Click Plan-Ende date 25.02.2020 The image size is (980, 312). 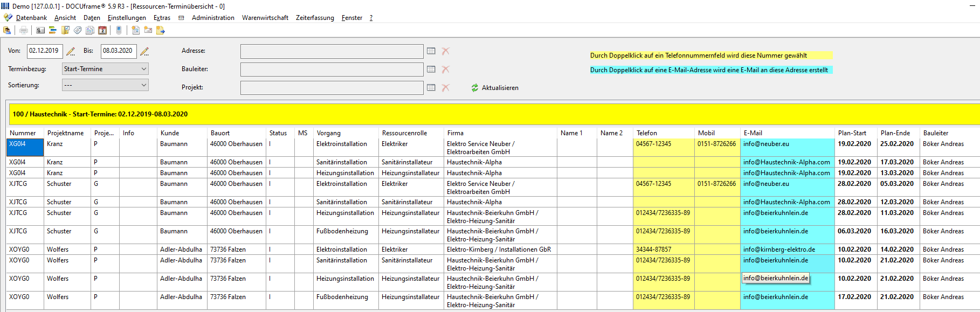[x=897, y=144]
